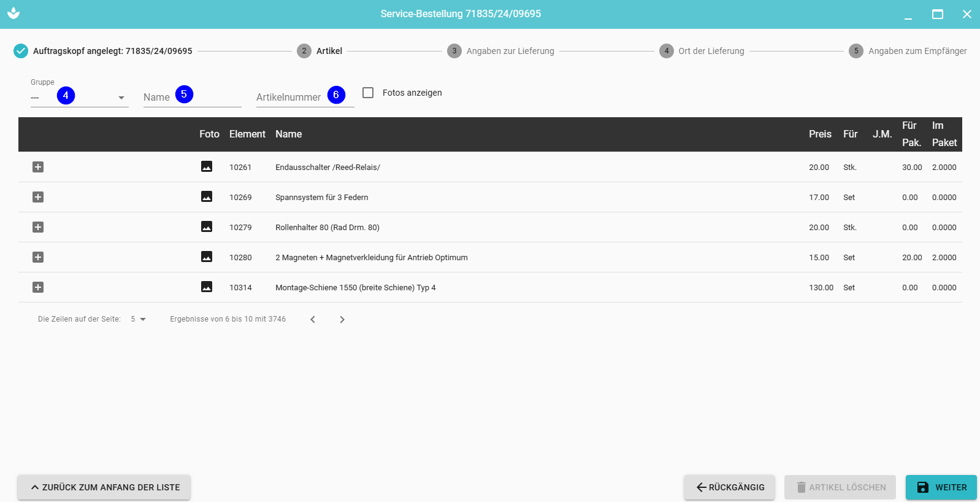The height and width of the screenshot is (502, 980).
Task: Open step 5 Angaben zum Empfänger
Action: [908, 51]
